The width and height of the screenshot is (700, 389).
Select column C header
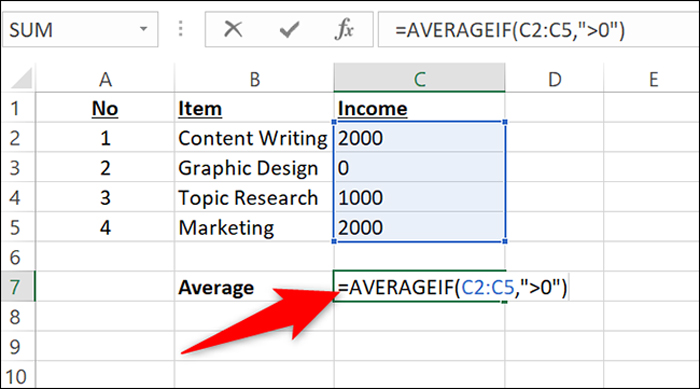tap(419, 78)
